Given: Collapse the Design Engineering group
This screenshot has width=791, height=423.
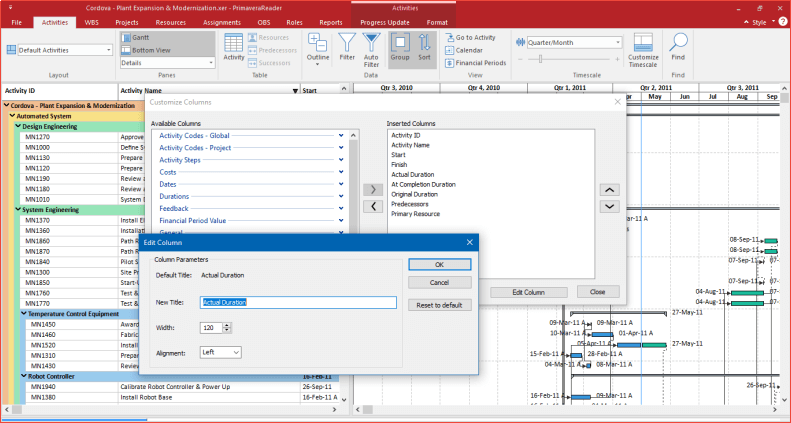Looking at the screenshot, I should point(18,127).
